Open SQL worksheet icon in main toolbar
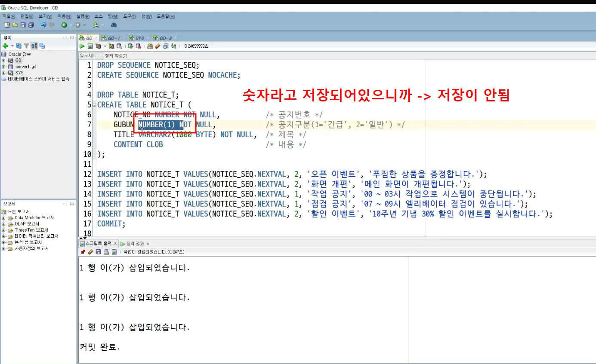This screenshot has width=596, height=364. [x=96, y=25]
